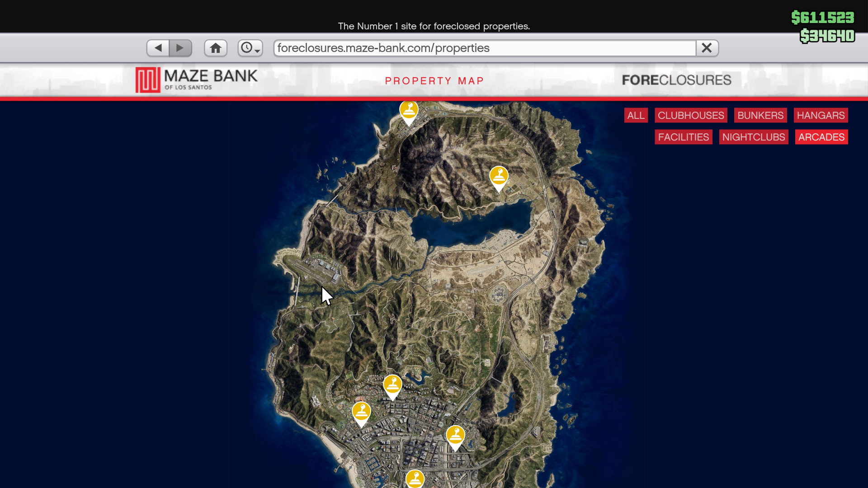Screen dimensions: 868x488
Task: Filter the map by Facilities
Action: [x=684, y=137]
